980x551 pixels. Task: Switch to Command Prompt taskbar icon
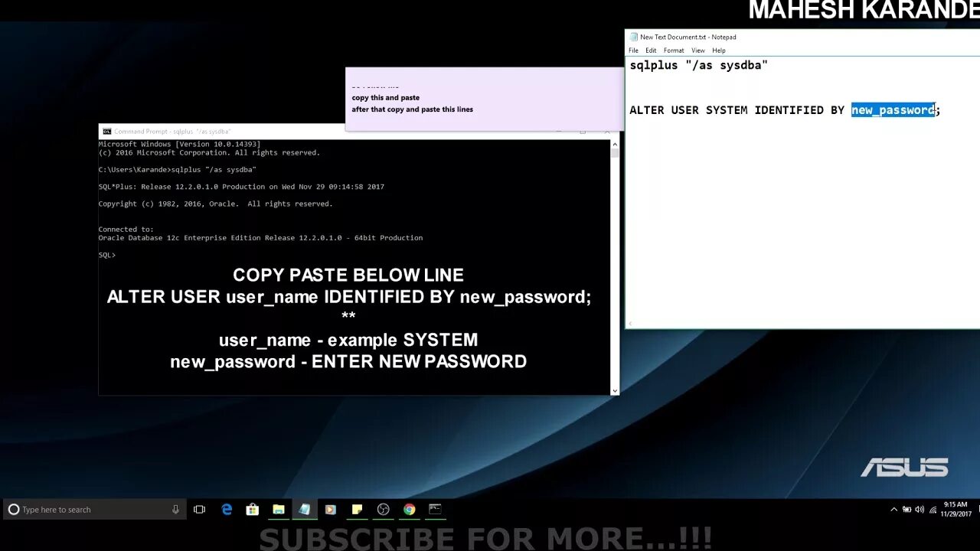(x=435, y=510)
